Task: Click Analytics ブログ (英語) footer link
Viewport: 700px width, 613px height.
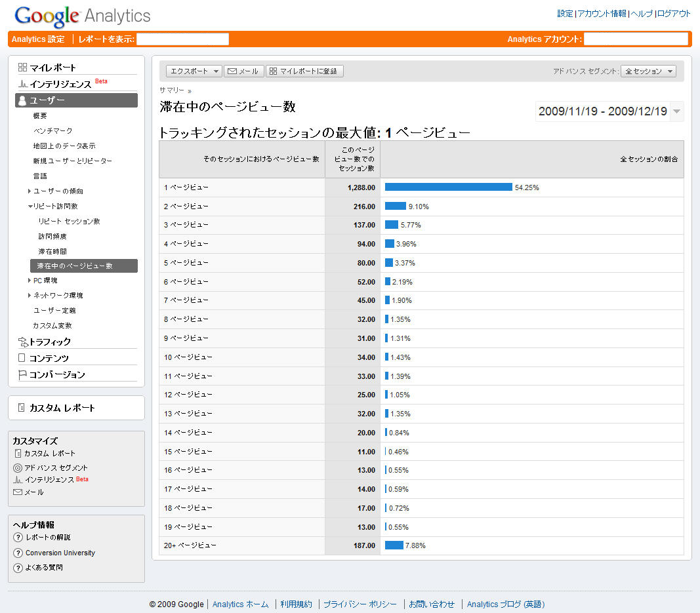Action: tap(506, 604)
